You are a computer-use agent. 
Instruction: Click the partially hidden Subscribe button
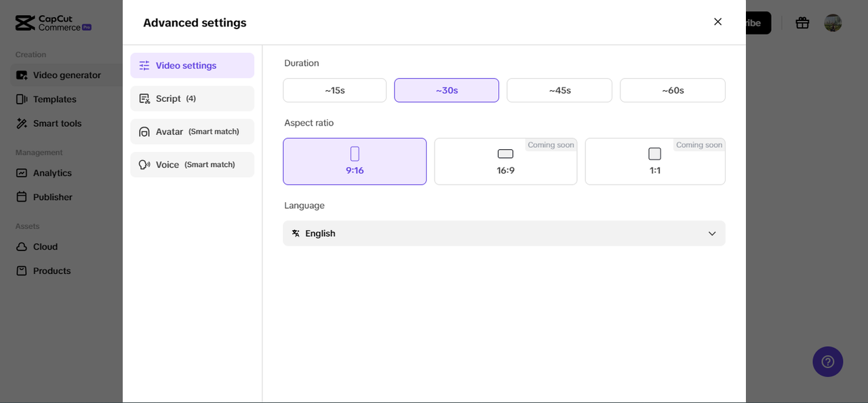coord(758,23)
